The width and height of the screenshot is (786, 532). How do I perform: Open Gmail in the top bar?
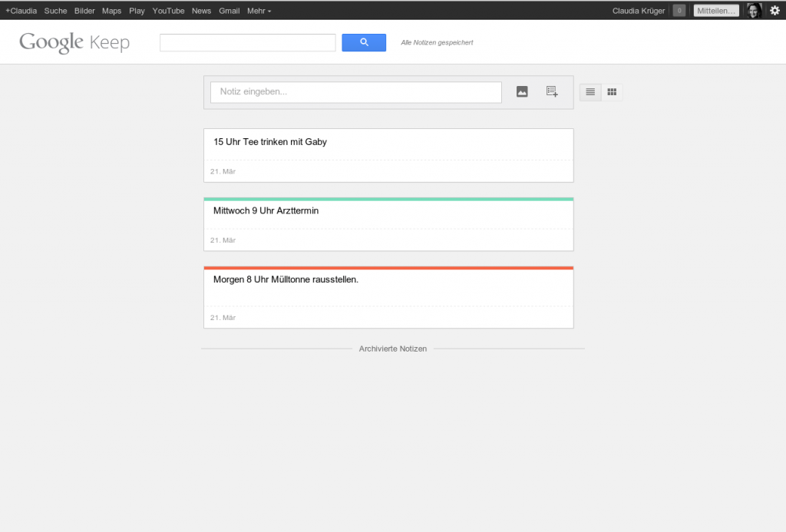229,11
